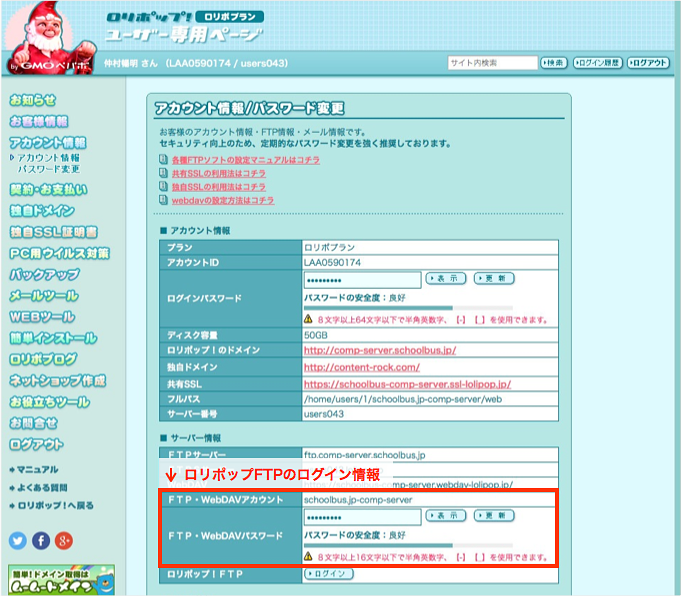Open 共有SSLの利用法はコチラ link

pos(218,173)
